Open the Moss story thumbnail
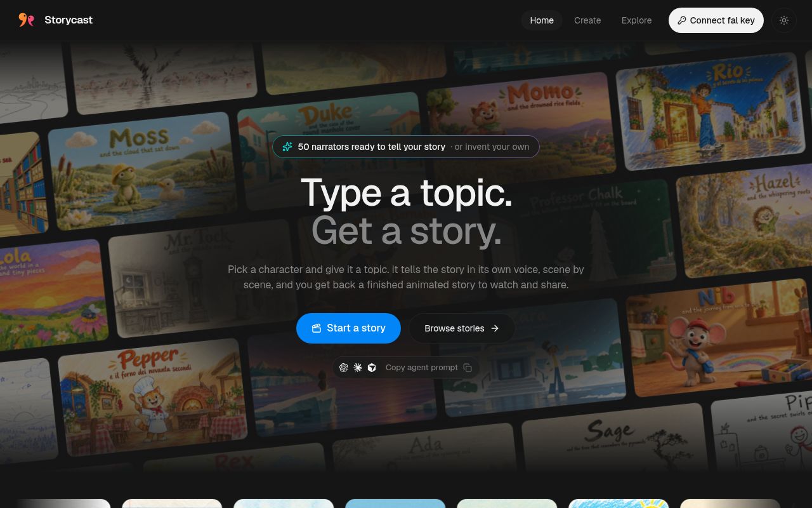 point(143,170)
